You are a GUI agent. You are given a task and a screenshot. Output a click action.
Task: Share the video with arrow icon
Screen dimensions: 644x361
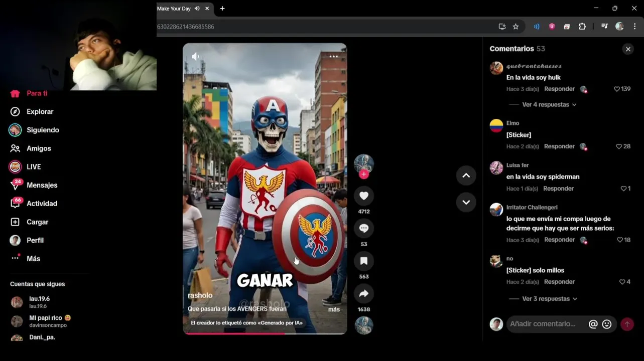tap(364, 293)
